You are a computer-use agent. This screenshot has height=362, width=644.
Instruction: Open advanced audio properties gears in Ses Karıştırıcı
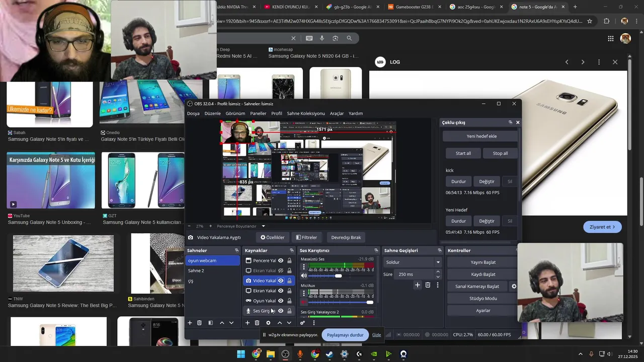(x=302, y=323)
